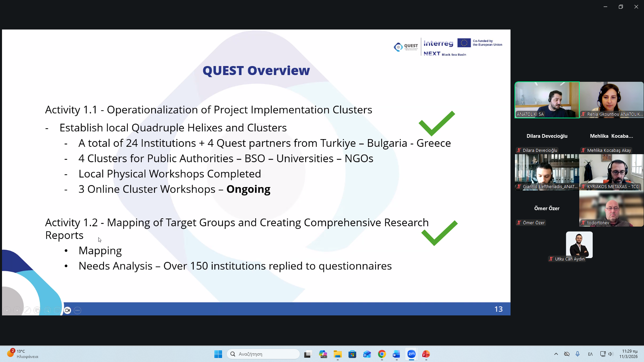Open Zoom from the taskbar
The image size is (644, 362).
pos(411,354)
